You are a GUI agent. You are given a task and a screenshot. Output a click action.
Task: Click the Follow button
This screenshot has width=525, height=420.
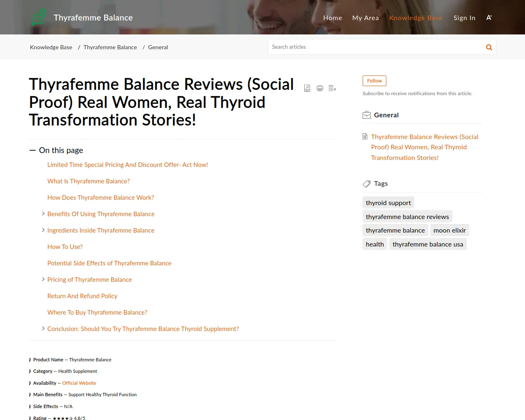(374, 81)
